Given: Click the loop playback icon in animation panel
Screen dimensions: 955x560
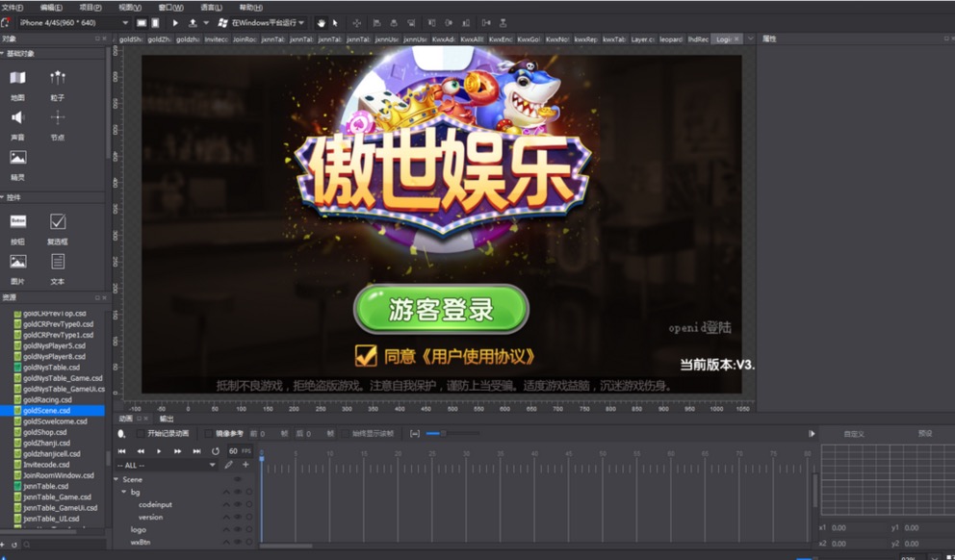Looking at the screenshot, I should click(216, 450).
